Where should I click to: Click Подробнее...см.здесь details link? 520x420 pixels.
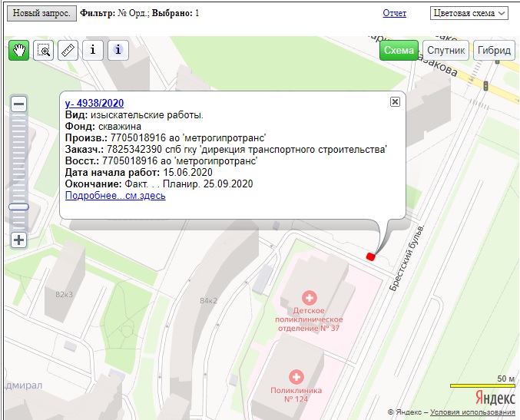tap(115, 196)
